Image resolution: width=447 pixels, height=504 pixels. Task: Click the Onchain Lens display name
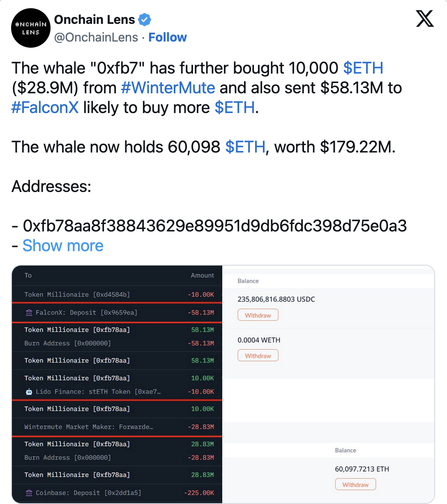click(x=94, y=19)
